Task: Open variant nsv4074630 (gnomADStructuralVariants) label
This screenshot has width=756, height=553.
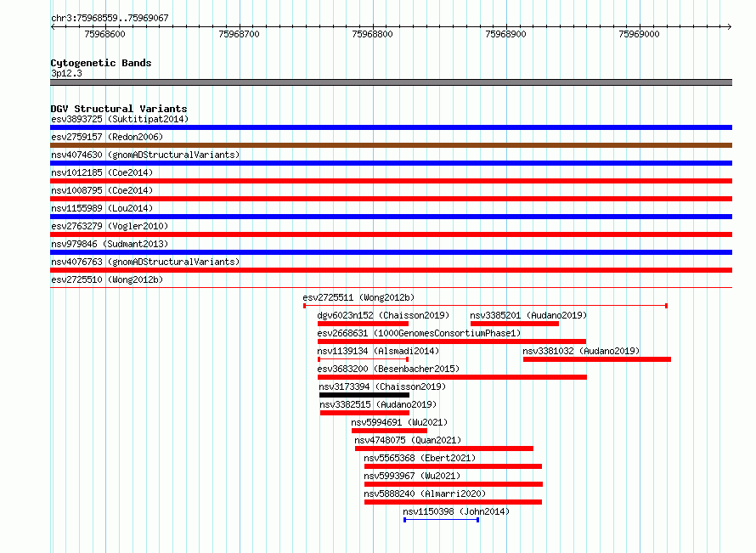Action: [x=145, y=155]
